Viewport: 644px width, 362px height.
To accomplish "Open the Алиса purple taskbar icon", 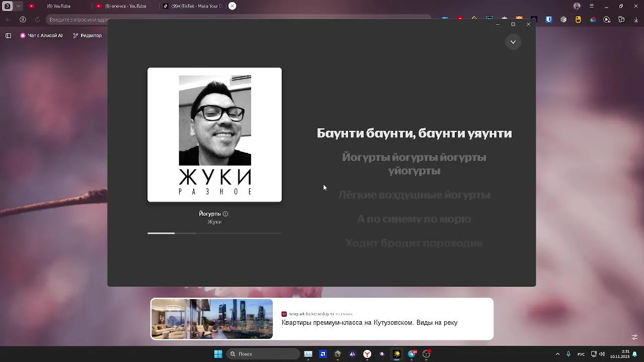I will pos(382,354).
